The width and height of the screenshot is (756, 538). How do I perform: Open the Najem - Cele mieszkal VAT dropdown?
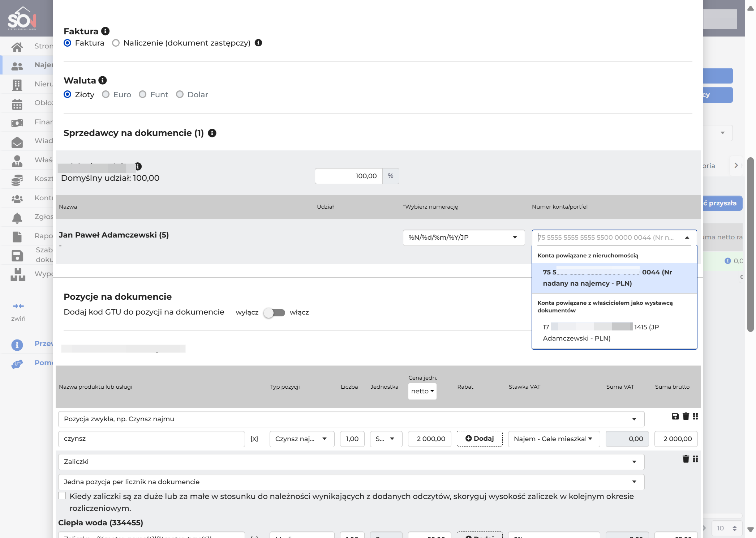tap(554, 439)
